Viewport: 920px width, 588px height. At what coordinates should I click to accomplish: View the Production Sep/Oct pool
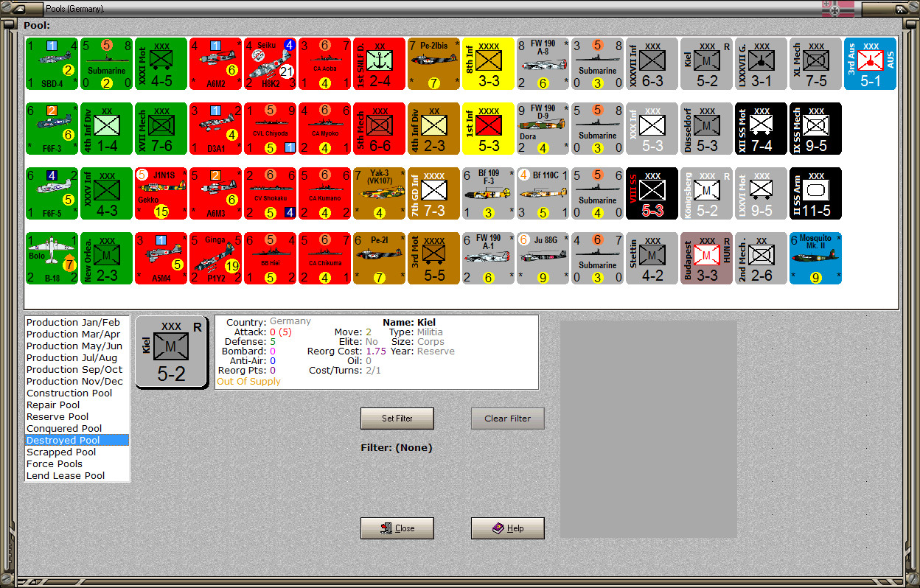77,370
